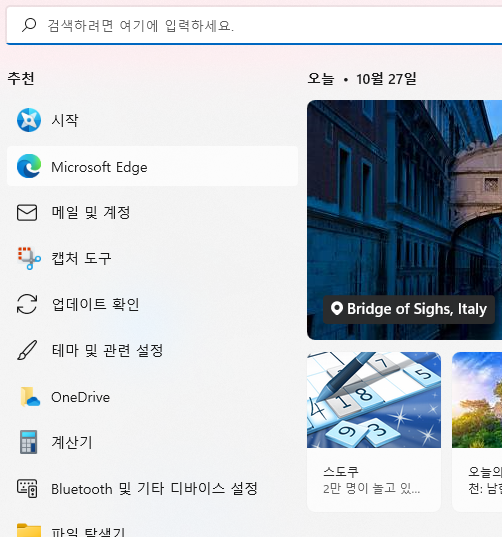This screenshot has height=537, width=502.
Task: Click the 추천 section heading
Action: click(21, 78)
